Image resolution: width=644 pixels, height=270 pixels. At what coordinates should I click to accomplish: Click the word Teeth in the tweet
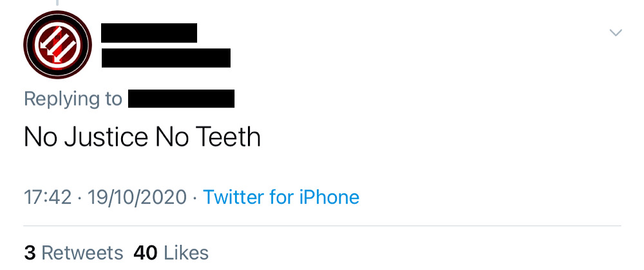tap(227, 137)
